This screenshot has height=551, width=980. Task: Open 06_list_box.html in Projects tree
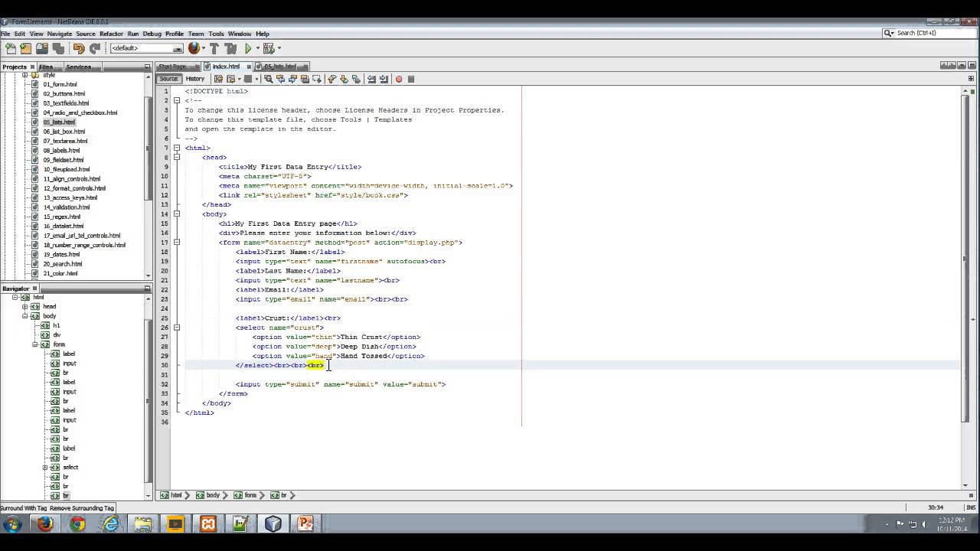(x=64, y=132)
